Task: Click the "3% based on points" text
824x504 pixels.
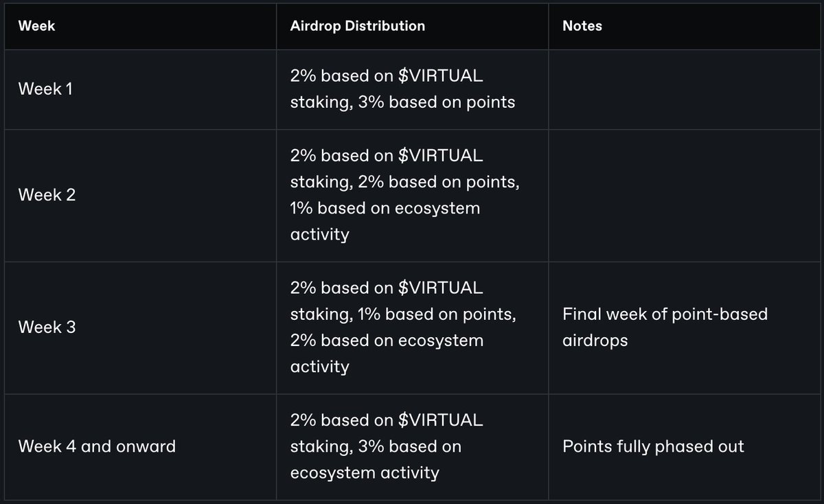Action: click(x=437, y=102)
